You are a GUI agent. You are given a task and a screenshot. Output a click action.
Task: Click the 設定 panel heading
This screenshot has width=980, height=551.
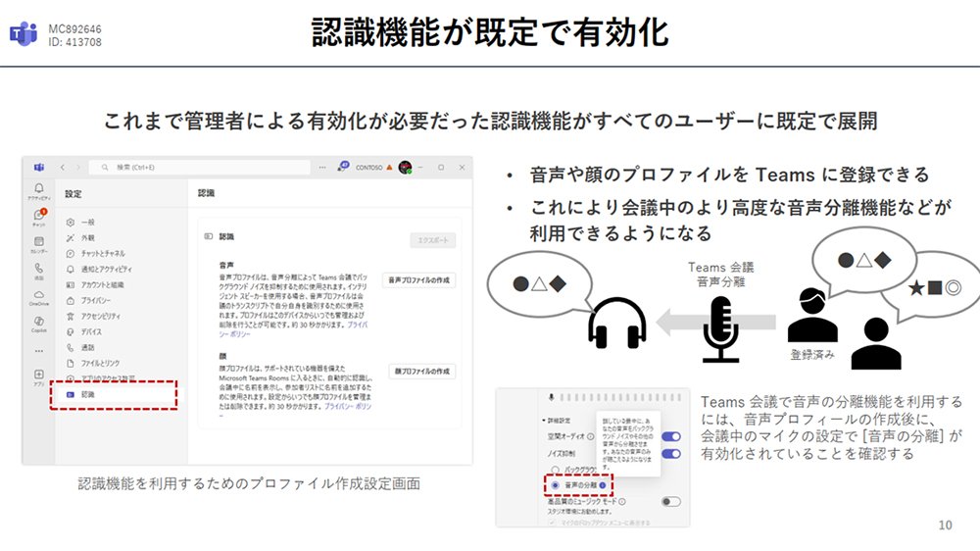pyautogui.click(x=73, y=194)
